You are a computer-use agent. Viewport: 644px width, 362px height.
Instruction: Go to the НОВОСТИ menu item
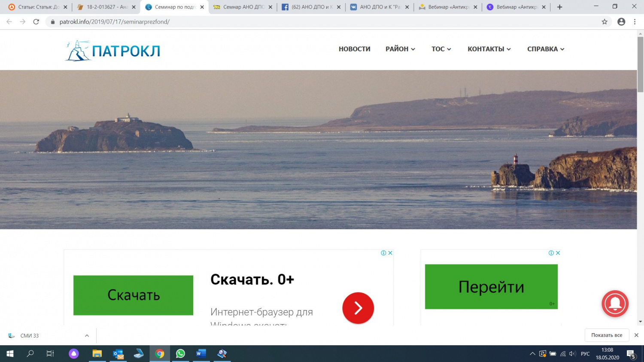[354, 49]
